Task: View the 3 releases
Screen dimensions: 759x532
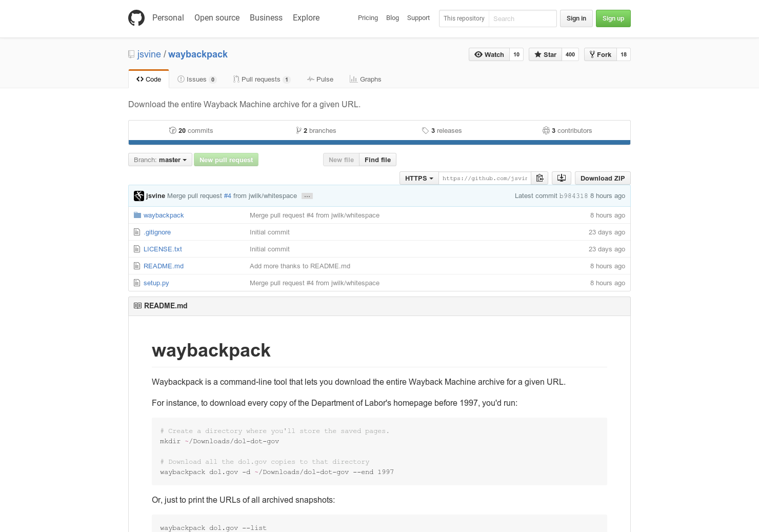Action: tap(442, 130)
